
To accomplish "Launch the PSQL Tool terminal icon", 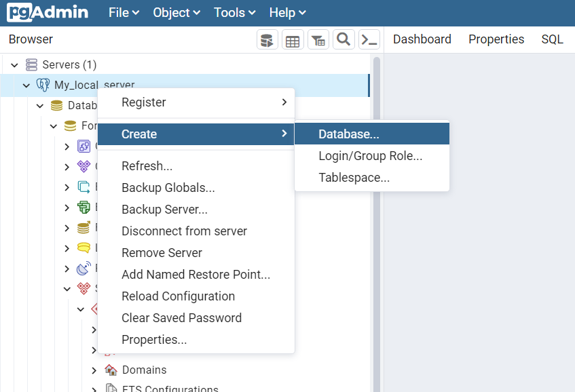I will 369,40.
